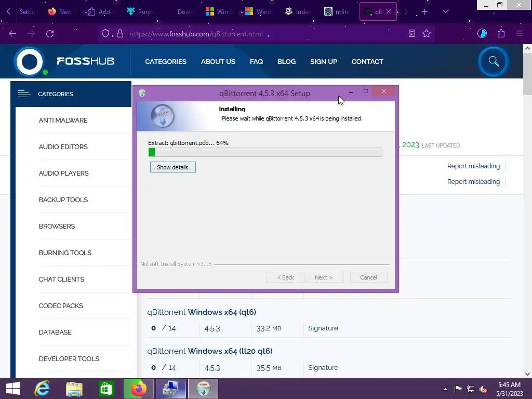
Task: Open ABOUT US in the top navigation
Action: 218,61
